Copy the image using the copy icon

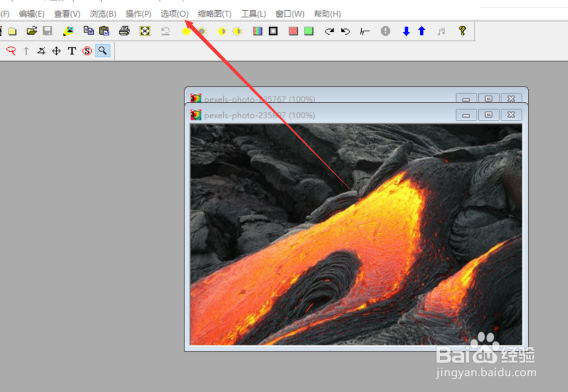coord(89,31)
